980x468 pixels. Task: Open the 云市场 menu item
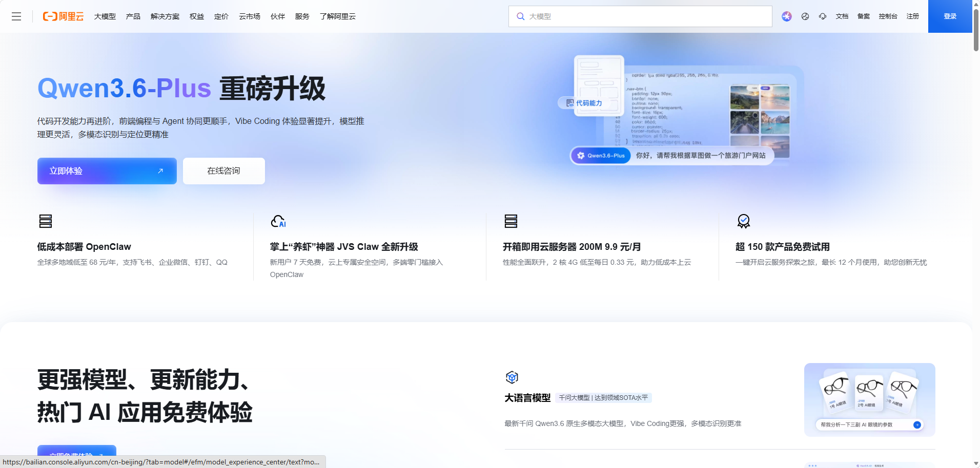tap(250, 16)
